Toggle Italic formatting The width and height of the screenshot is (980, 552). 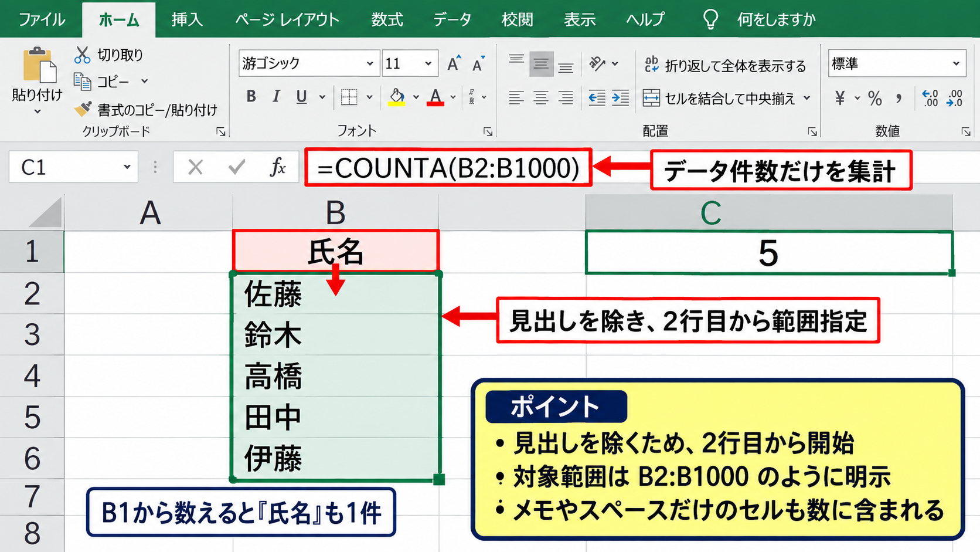tap(276, 97)
